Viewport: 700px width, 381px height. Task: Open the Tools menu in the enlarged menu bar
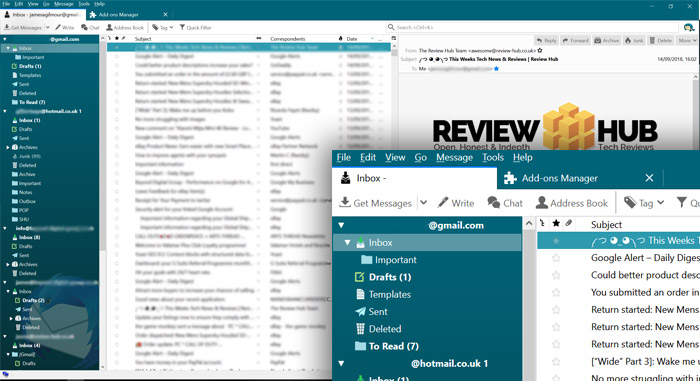[x=493, y=158]
